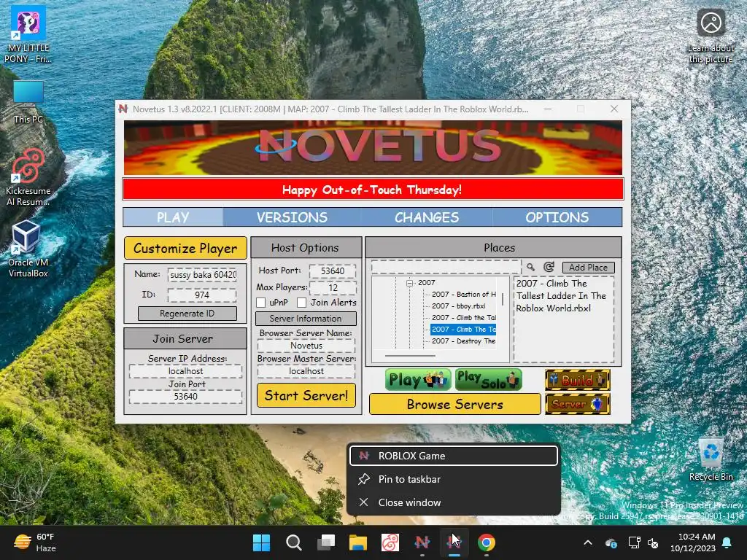Click the Browse Servers button
The image size is (747, 560).
455,404
